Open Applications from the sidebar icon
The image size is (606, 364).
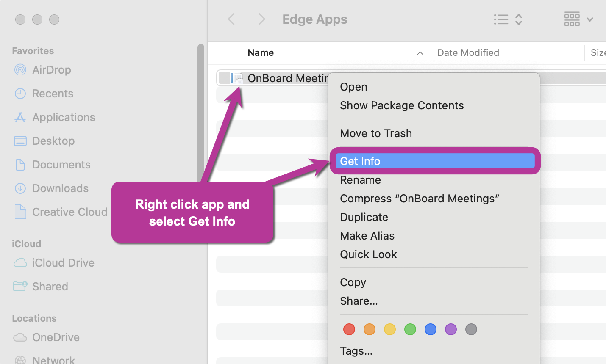point(20,117)
